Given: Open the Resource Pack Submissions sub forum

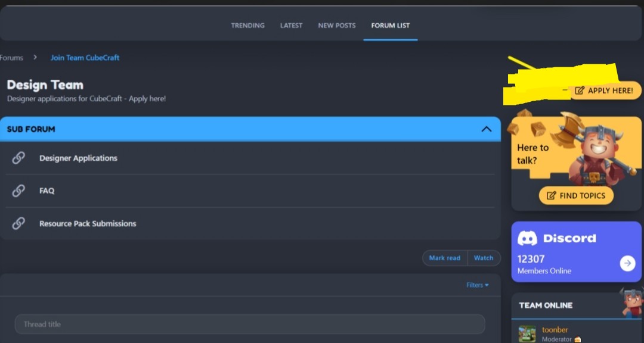Looking at the screenshot, I should (x=88, y=224).
